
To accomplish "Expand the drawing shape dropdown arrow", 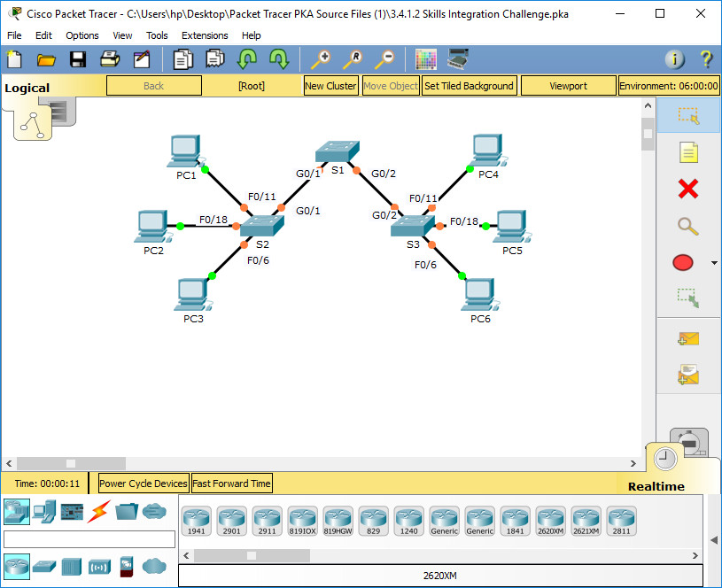I will pos(714,263).
